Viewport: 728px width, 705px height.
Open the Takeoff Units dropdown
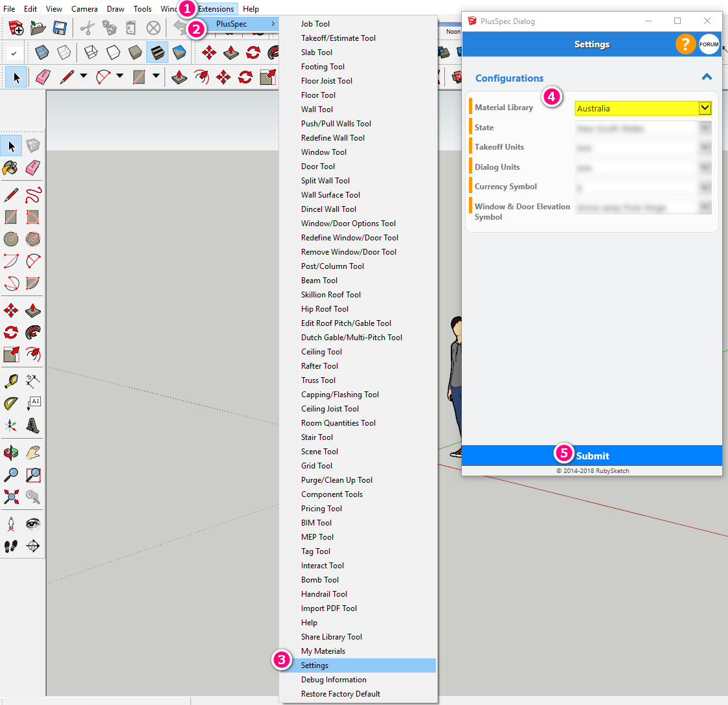coord(643,148)
